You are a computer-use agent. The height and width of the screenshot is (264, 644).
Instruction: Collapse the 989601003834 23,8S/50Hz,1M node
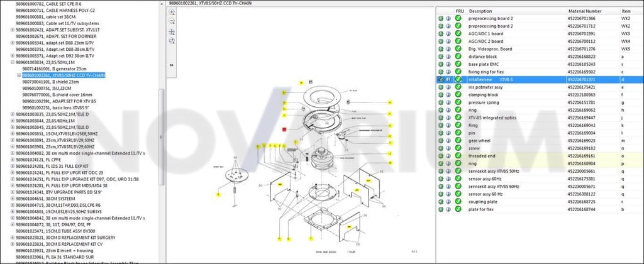pyautogui.click(x=13, y=62)
